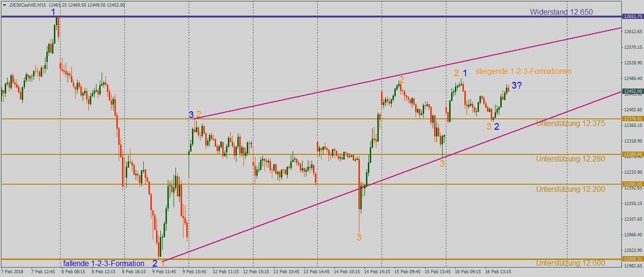Viewport: 644px width, 277px height.
Task: Click the 12066.40 price scale value
Action: pyautogui.click(x=633, y=235)
